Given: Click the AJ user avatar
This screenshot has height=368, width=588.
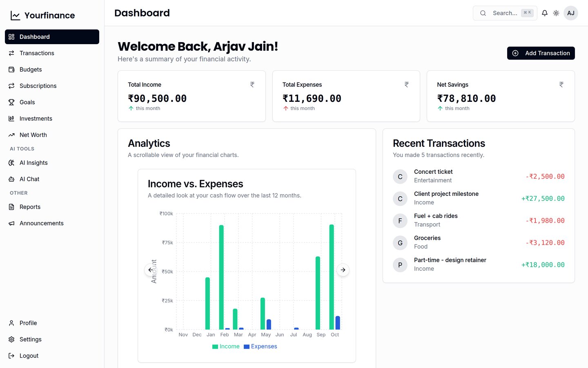Looking at the screenshot, I should pyautogui.click(x=571, y=13).
